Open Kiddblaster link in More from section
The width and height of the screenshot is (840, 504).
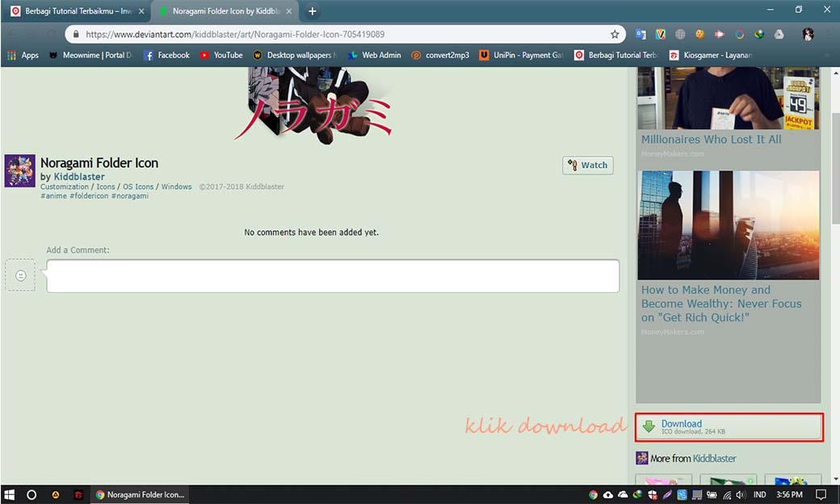pyautogui.click(x=715, y=459)
